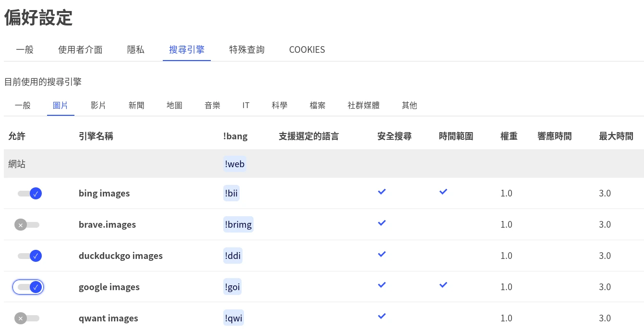Enable the brave.images engine toggle
The height and width of the screenshot is (331, 644).
tap(27, 225)
